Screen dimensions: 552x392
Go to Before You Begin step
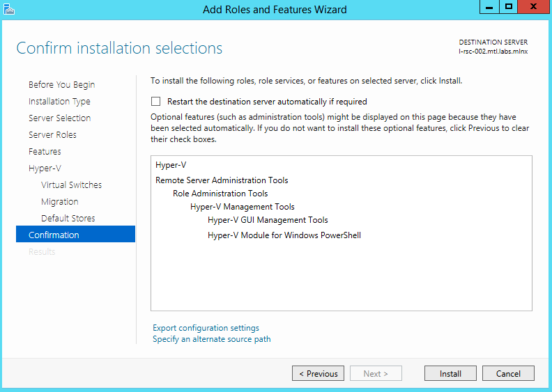61,85
